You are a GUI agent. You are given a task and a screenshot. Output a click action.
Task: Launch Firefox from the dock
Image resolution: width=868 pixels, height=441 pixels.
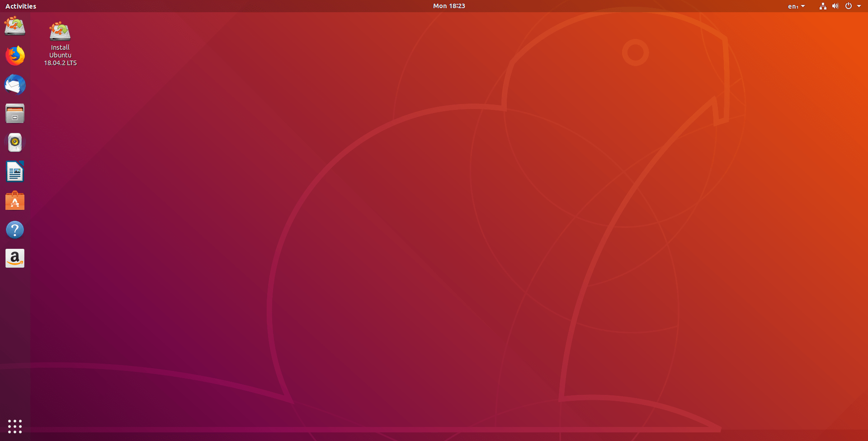pos(15,56)
